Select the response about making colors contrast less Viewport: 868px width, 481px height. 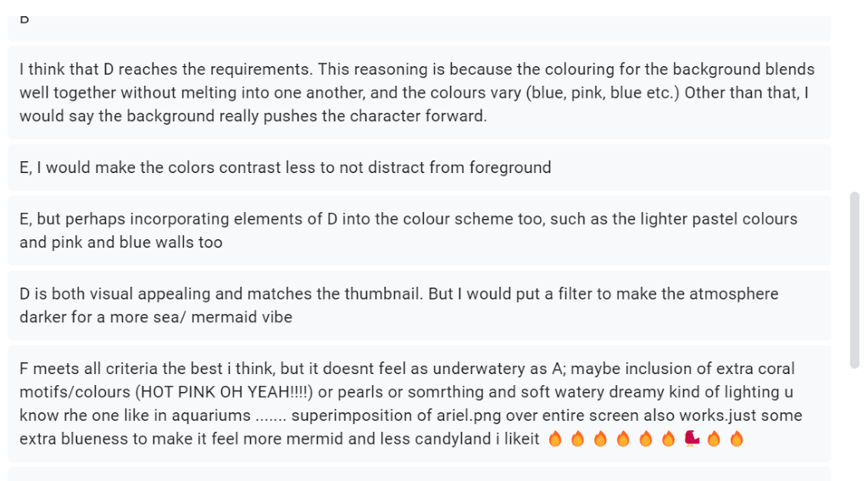pyautogui.click(x=419, y=167)
